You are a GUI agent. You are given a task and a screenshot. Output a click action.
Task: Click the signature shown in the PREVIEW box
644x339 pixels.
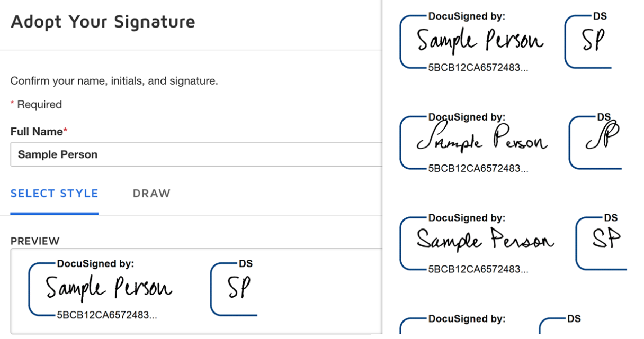[x=109, y=288]
